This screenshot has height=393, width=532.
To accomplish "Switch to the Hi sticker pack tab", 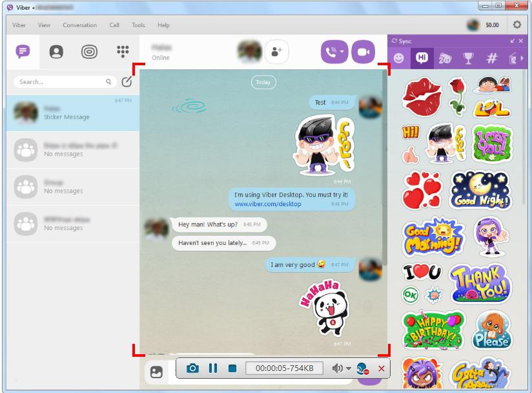I will coord(423,58).
